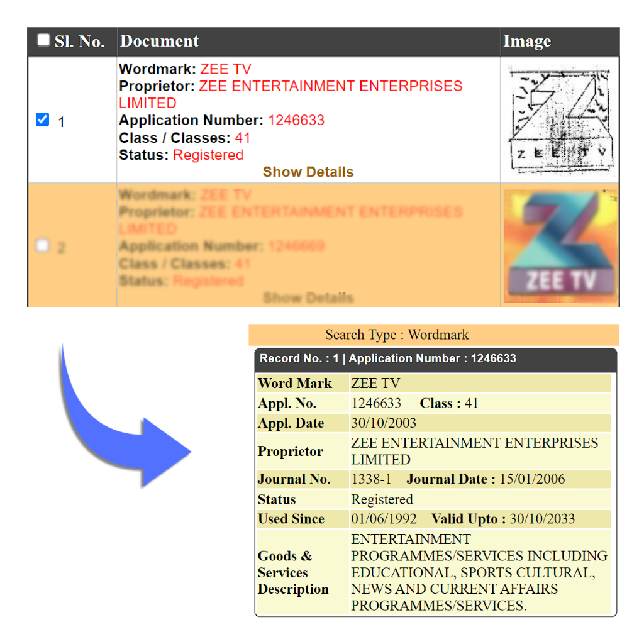Viewport: 644px width, 644px height.
Task: Click red ZEE TV wordmark in row 1
Action: point(226,69)
